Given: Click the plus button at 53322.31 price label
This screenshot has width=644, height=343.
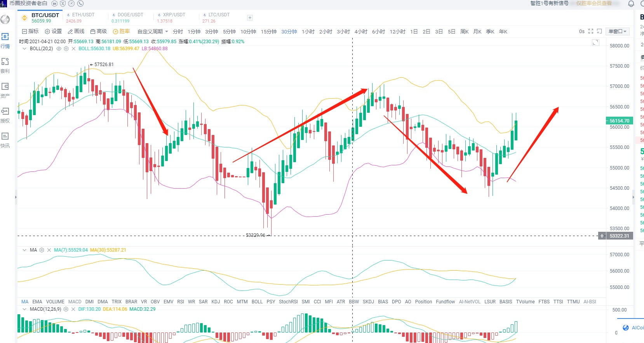Looking at the screenshot, I should coord(602,236).
